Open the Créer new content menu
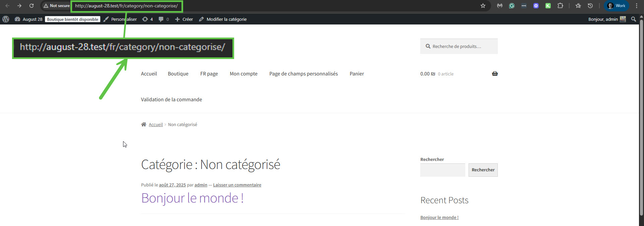 point(184,19)
